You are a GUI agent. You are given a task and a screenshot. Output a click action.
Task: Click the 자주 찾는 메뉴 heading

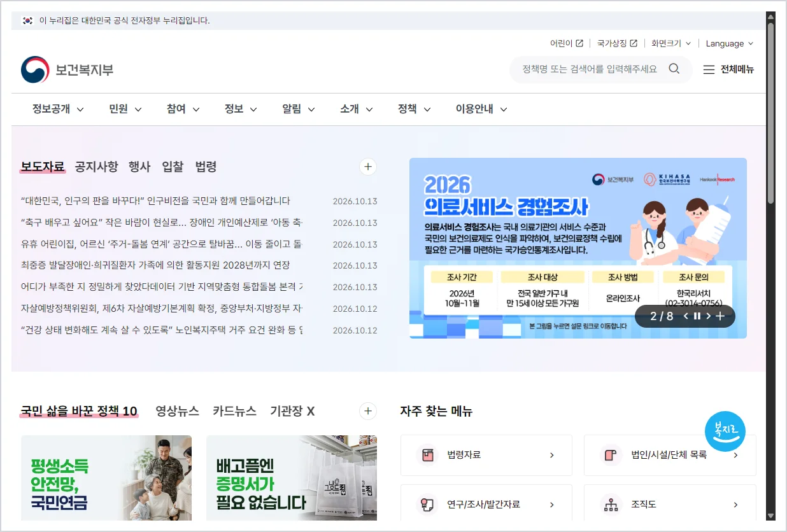(436, 411)
